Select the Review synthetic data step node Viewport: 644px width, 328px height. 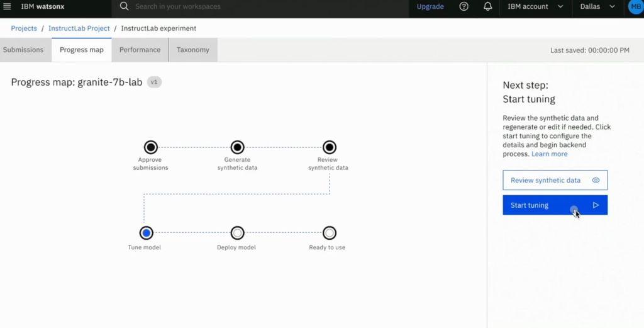330,147
